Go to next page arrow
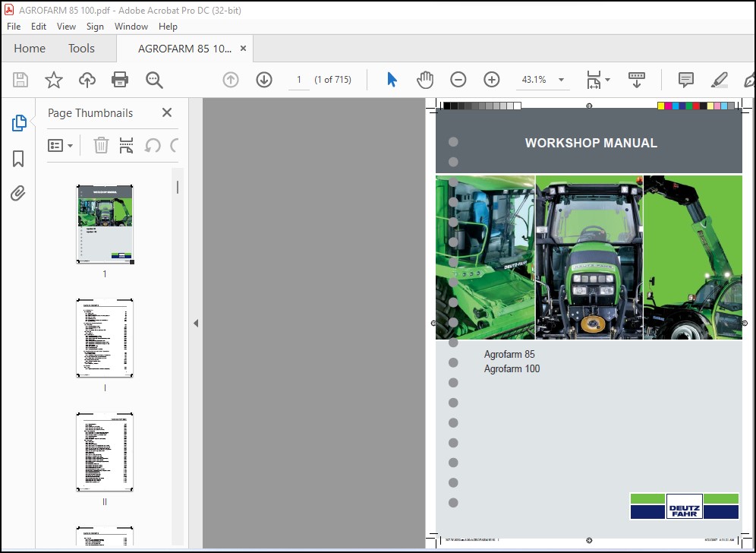This screenshot has height=553, width=756. coord(263,80)
